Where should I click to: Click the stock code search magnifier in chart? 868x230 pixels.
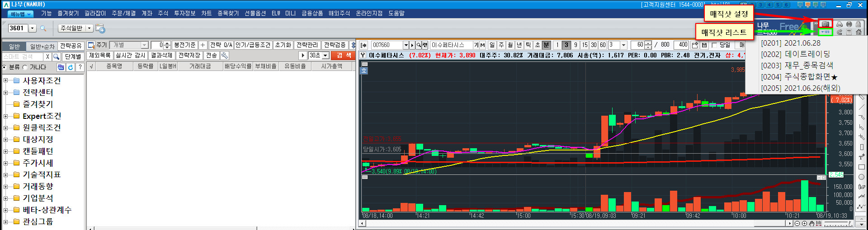419,45
